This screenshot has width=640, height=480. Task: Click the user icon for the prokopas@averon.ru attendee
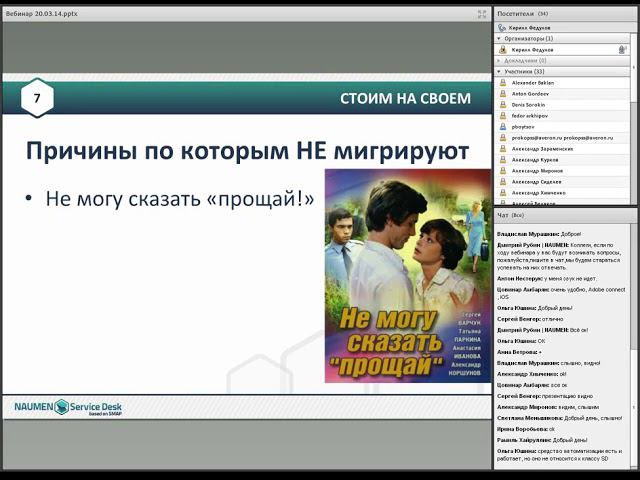pos(503,138)
